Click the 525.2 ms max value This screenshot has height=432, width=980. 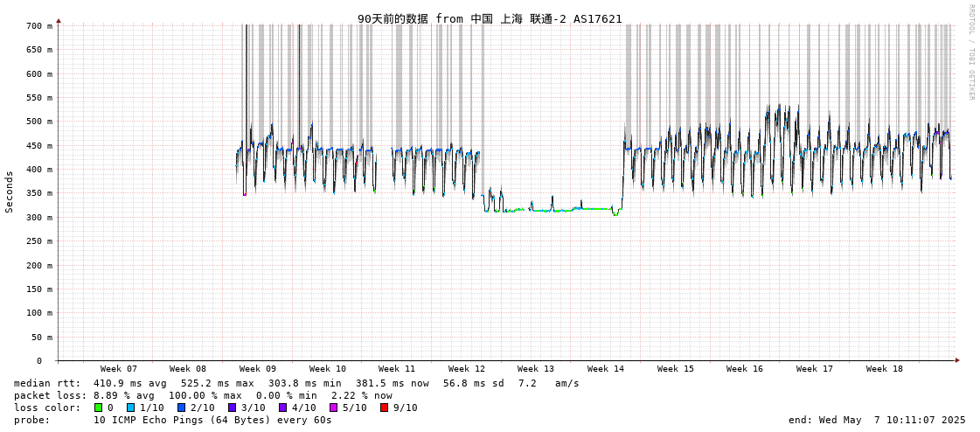click(x=216, y=383)
